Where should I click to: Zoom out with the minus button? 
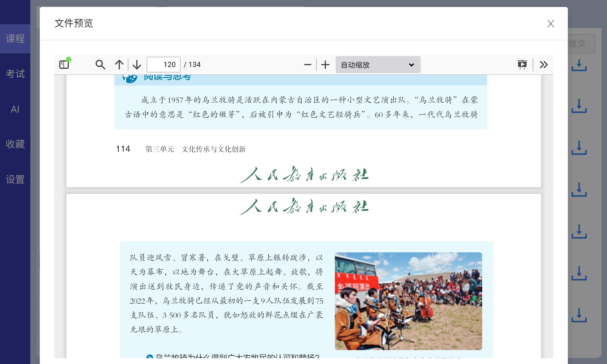pyautogui.click(x=307, y=65)
